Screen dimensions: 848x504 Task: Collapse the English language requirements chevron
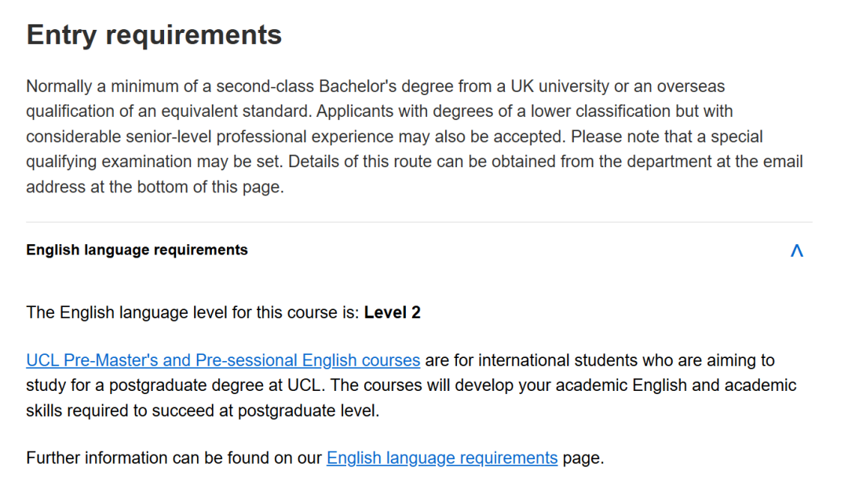(796, 250)
